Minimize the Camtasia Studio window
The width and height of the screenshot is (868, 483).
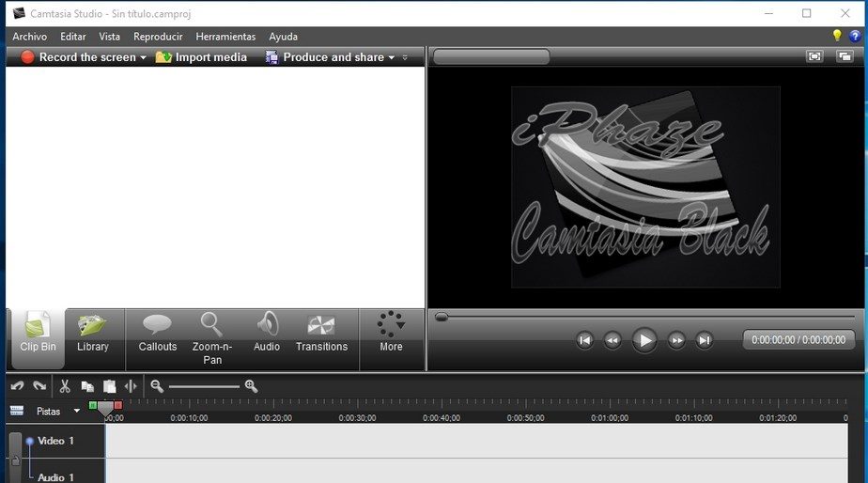(769, 13)
